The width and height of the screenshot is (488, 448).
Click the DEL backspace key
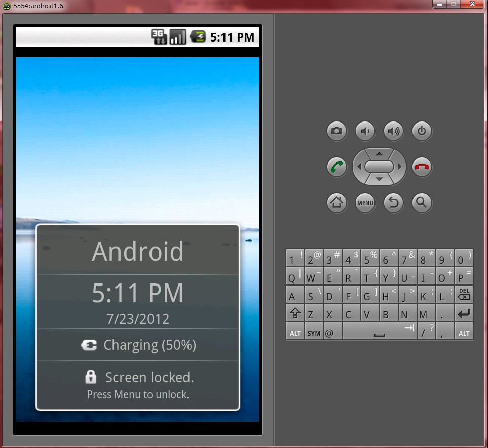464,295
